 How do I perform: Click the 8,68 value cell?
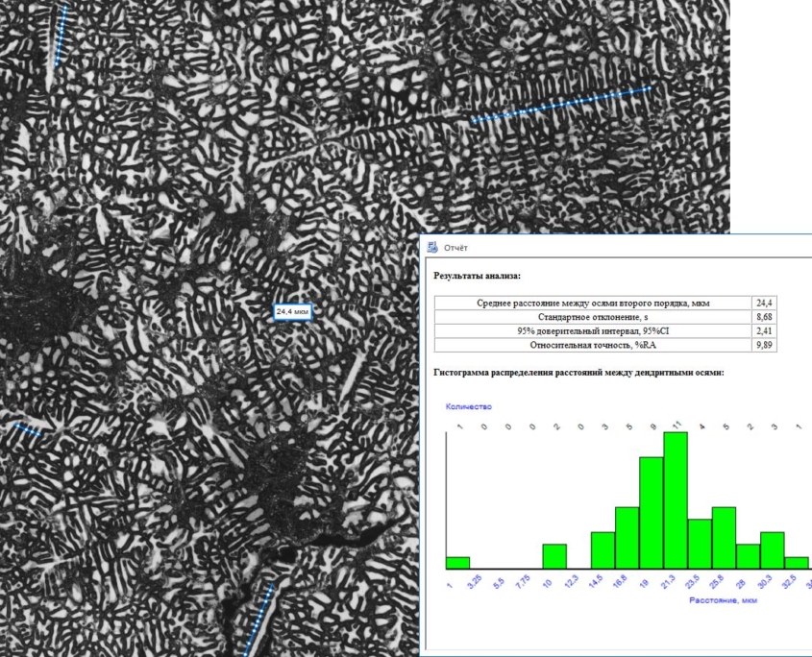coord(764,317)
